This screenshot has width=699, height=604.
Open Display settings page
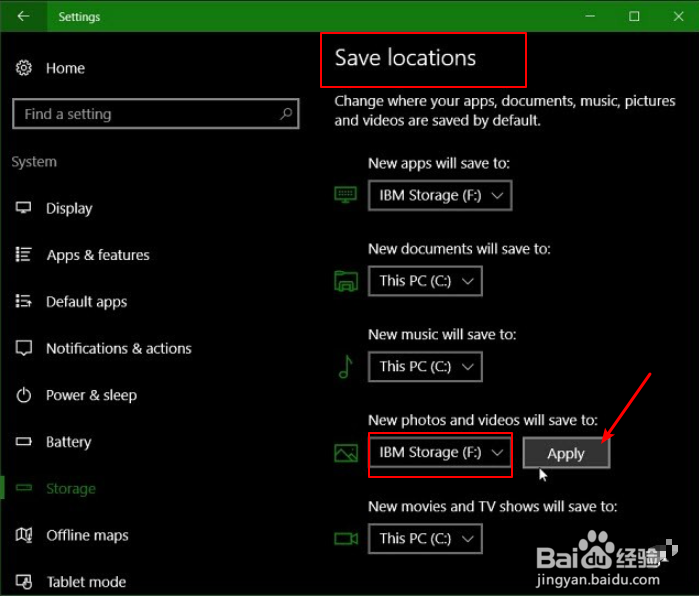pyautogui.click(x=69, y=208)
